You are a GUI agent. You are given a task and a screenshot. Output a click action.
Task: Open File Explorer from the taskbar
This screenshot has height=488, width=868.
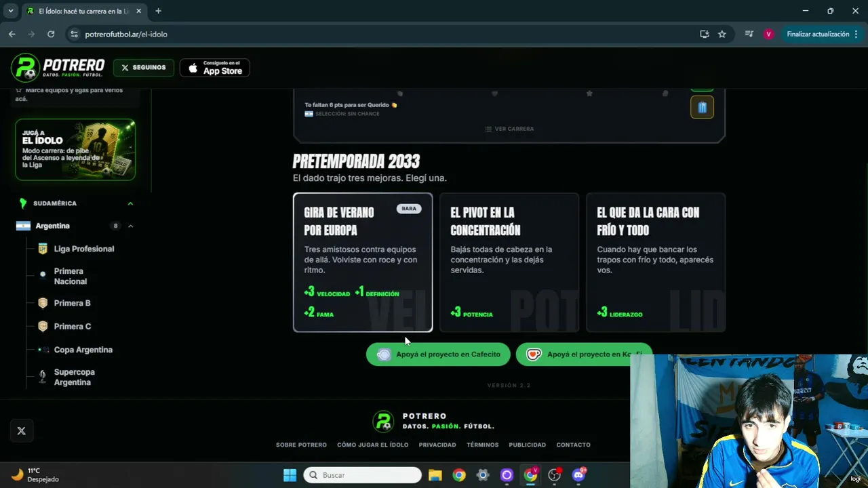pos(435,475)
